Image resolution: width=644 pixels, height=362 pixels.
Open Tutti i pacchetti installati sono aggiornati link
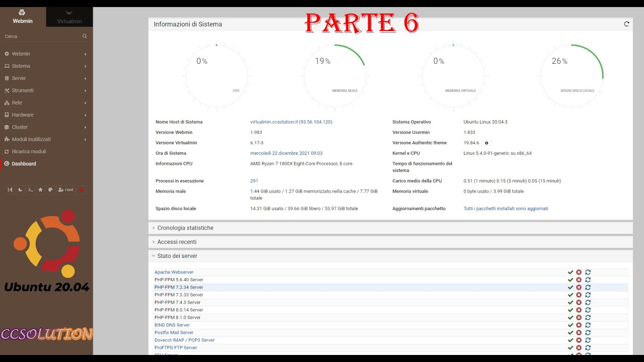tap(506, 209)
